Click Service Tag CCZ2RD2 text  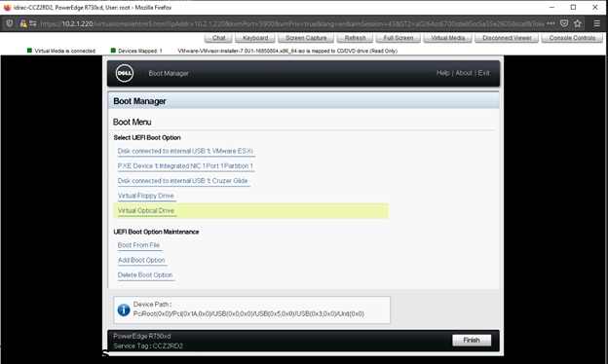click(148, 346)
